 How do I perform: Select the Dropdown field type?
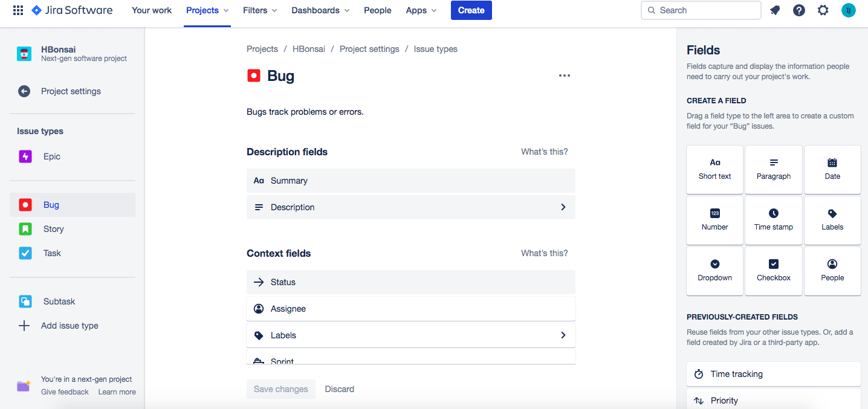[x=714, y=271]
